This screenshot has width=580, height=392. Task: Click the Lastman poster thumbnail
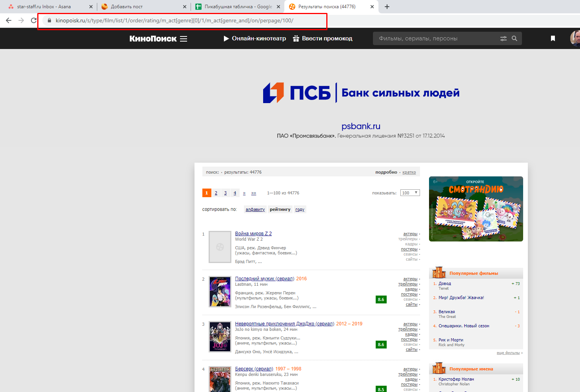[x=220, y=292]
